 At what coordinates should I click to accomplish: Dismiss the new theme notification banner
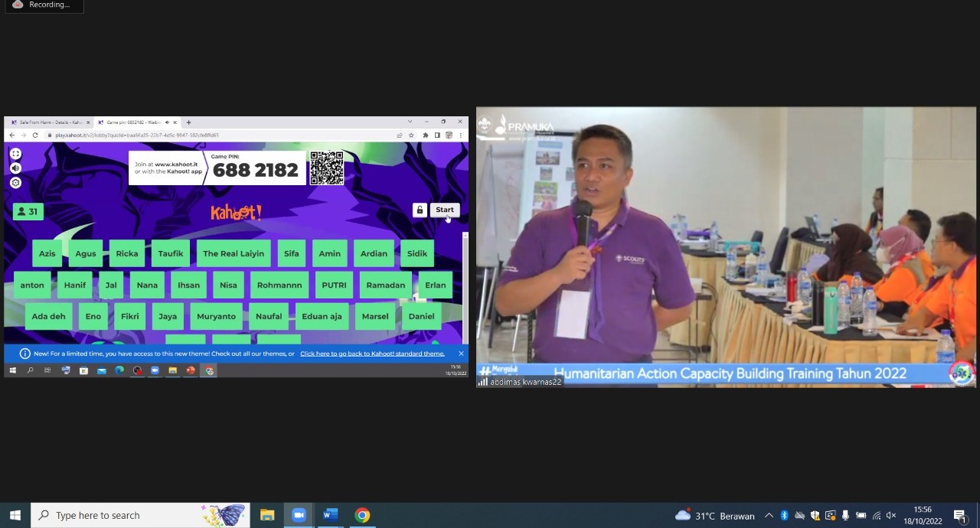click(461, 354)
